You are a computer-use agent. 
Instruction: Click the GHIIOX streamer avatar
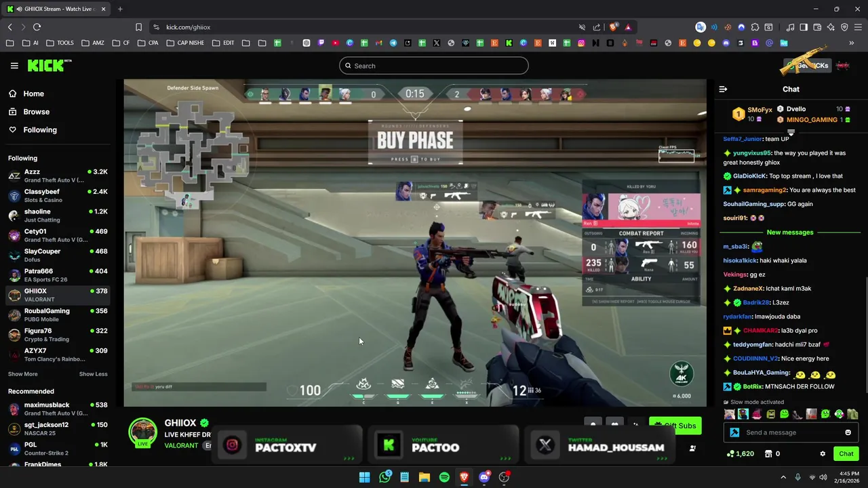[x=142, y=432]
